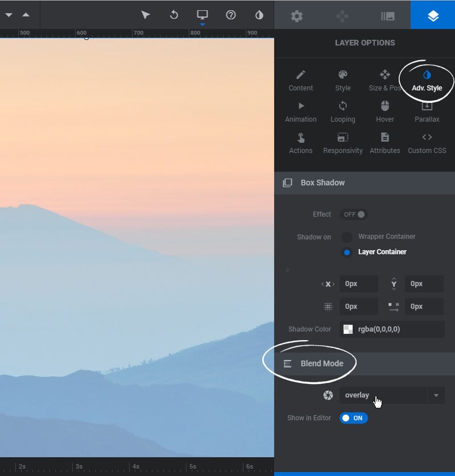Click the 700 mark on the ruler
Viewport: 455px width, 476px height.
pos(138,33)
